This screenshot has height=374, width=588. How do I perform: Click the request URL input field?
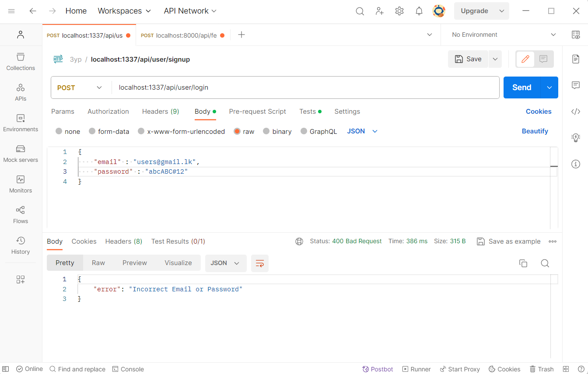(305, 87)
